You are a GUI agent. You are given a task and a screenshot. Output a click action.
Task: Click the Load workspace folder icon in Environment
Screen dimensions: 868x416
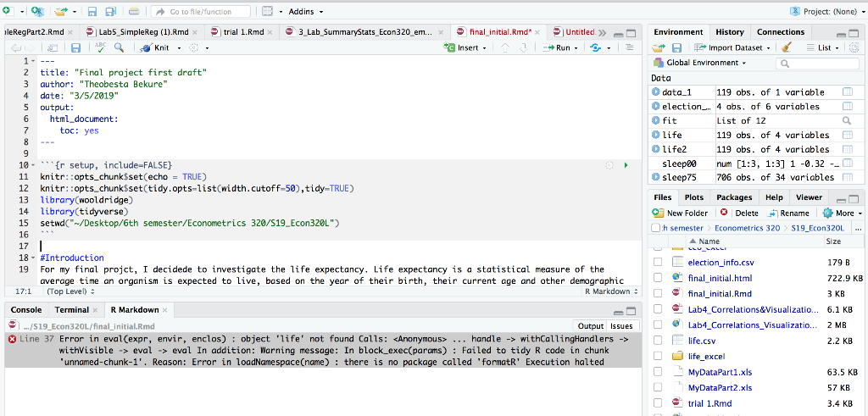(x=658, y=47)
